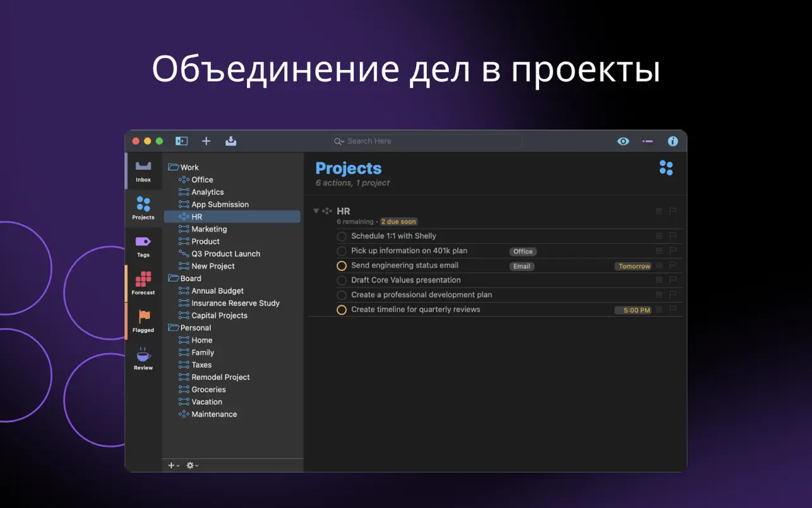Complete "Create timeline for quarterly reviews" task
This screenshot has width=812, height=508.
tap(342, 310)
